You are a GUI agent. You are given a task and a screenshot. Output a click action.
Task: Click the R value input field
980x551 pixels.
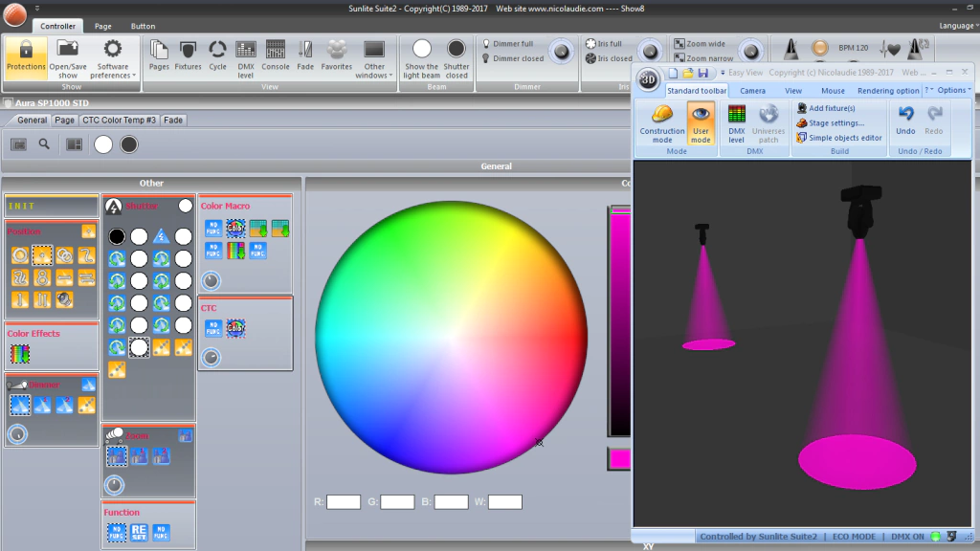pyautogui.click(x=344, y=501)
